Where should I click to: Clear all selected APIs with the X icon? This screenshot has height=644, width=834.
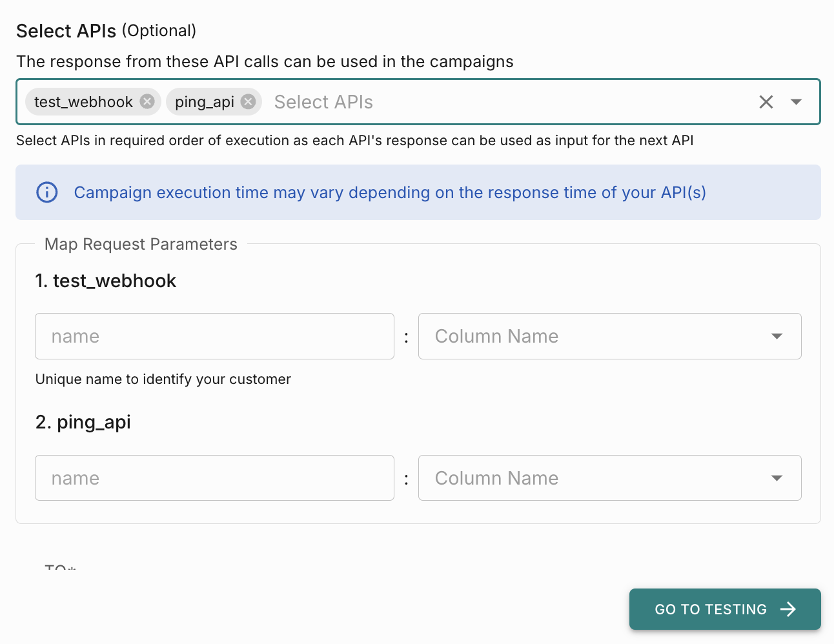click(766, 102)
